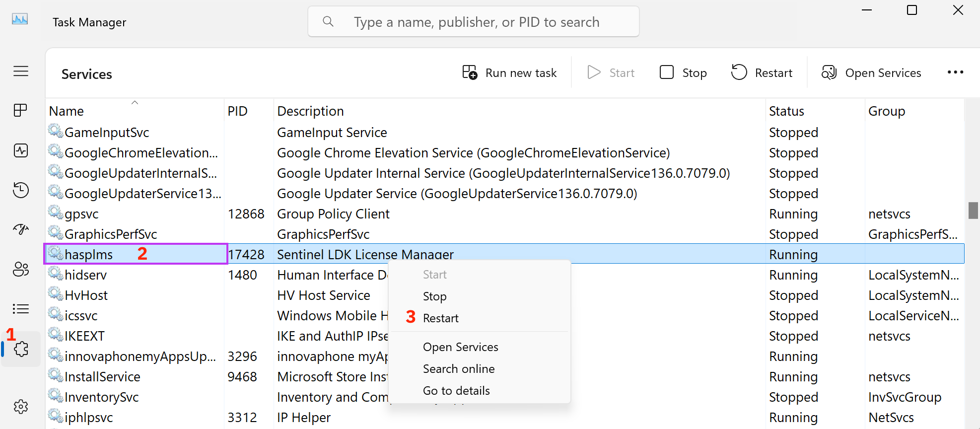Click the search box field

tap(474, 21)
